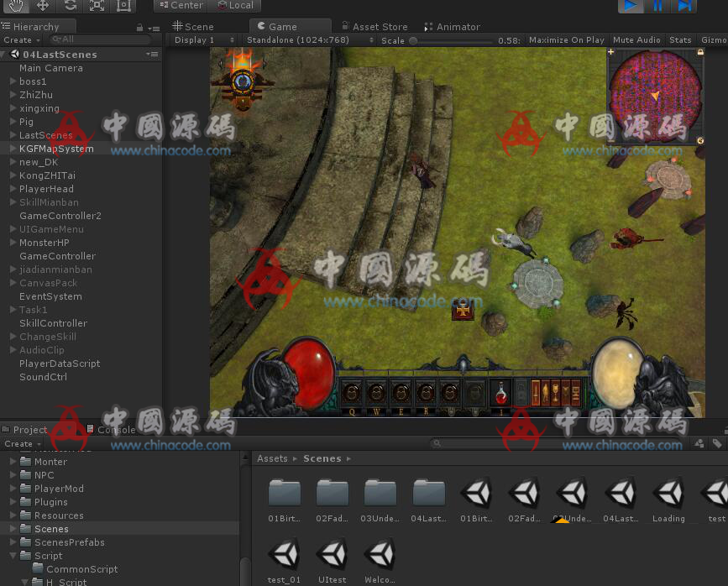This screenshot has height=586, width=728.
Task: Select the Hand tool in toolbar
Action: pyautogui.click(x=16, y=5)
